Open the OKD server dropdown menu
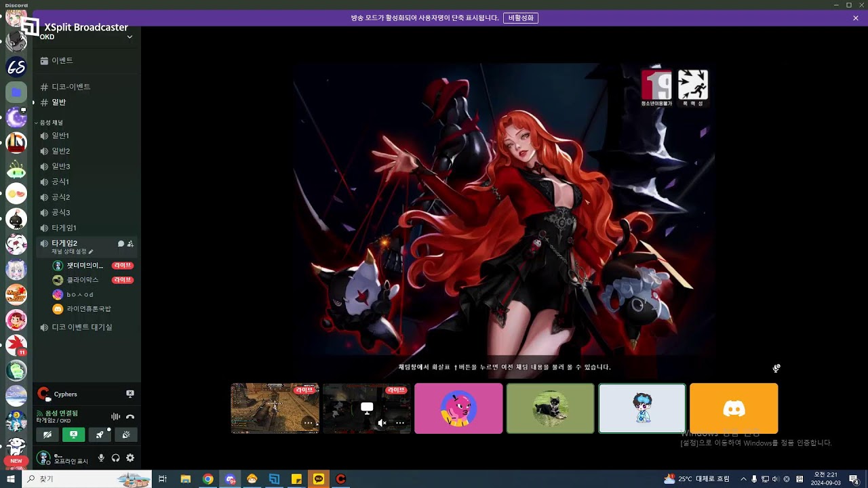The width and height of the screenshot is (868, 488). pos(130,37)
